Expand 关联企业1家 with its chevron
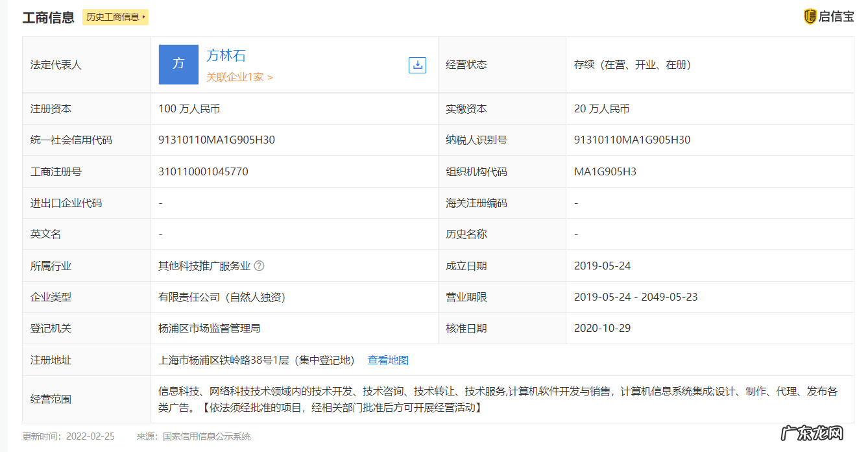This screenshot has height=452, width=868. [x=269, y=78]
